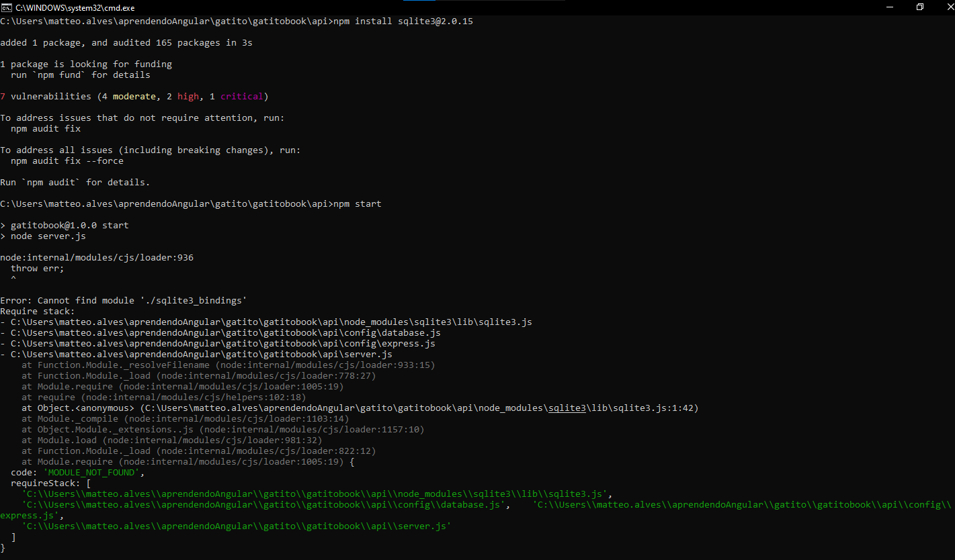
Task: Click the 'npm audit fix' line without --force
Action: (x=46, y=129)
